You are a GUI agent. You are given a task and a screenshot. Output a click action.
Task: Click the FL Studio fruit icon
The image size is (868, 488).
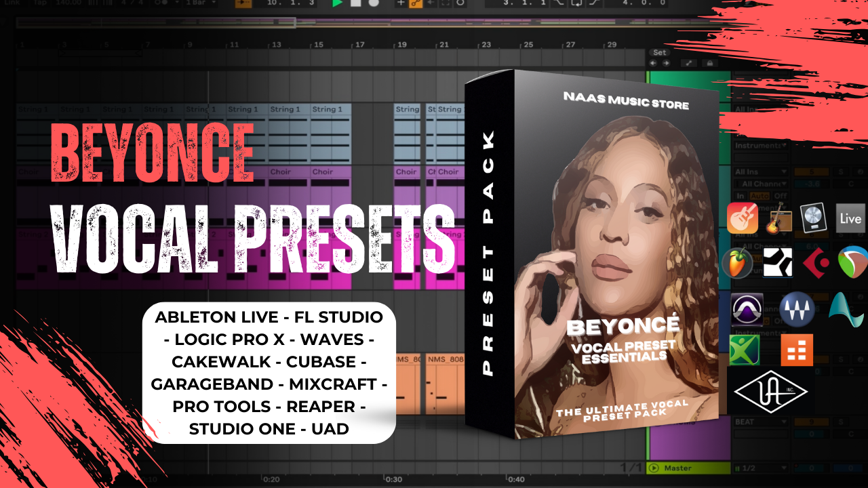(738, 264)
